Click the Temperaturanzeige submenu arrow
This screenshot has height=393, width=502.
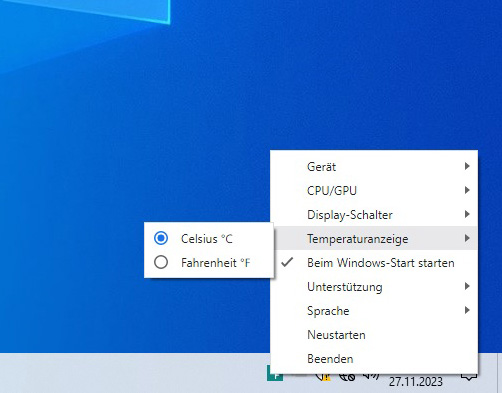[467, 238]
